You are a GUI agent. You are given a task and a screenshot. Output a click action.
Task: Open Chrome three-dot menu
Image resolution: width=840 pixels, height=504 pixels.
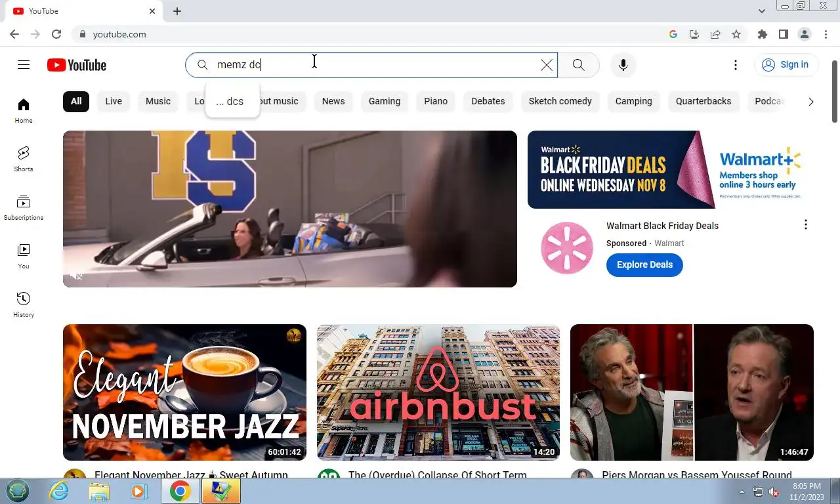pos(826,34)
